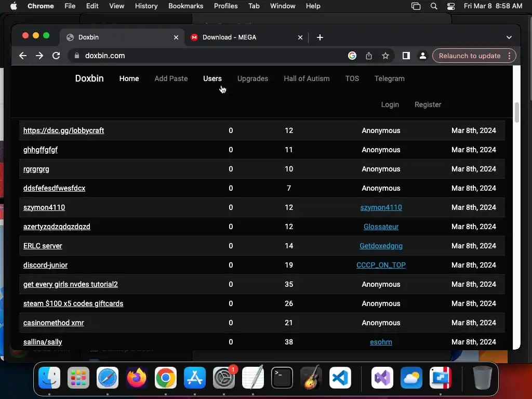Open the Upgrades nav link
Viewport: 532px width, 399px height.
click(x=253, y=78)
